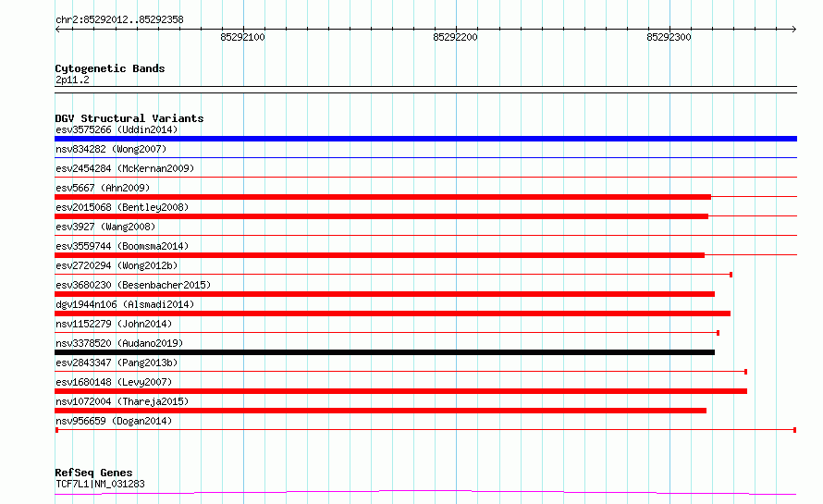
Task: Select the Cytogenetic Bands track title
Action: tap(110, 68)
